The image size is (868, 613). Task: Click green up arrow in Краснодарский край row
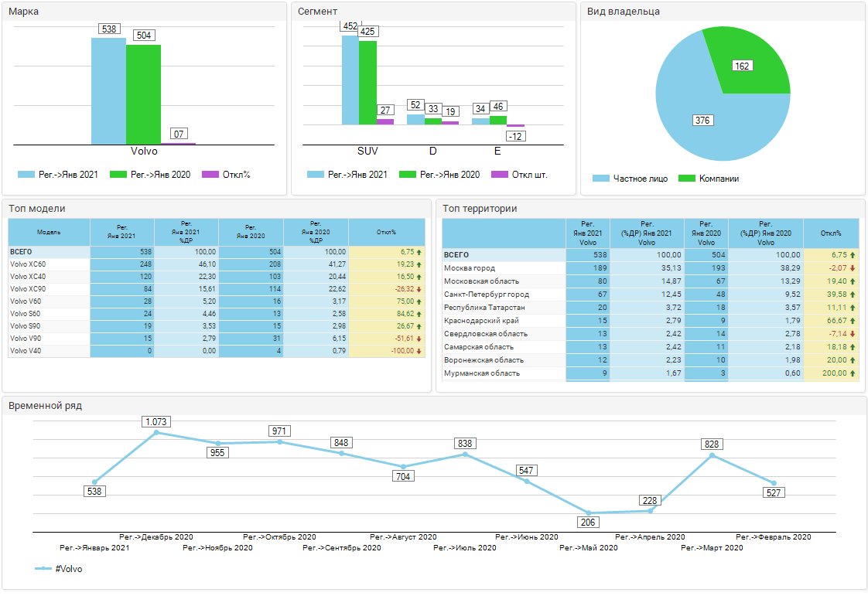click(853, 321)
